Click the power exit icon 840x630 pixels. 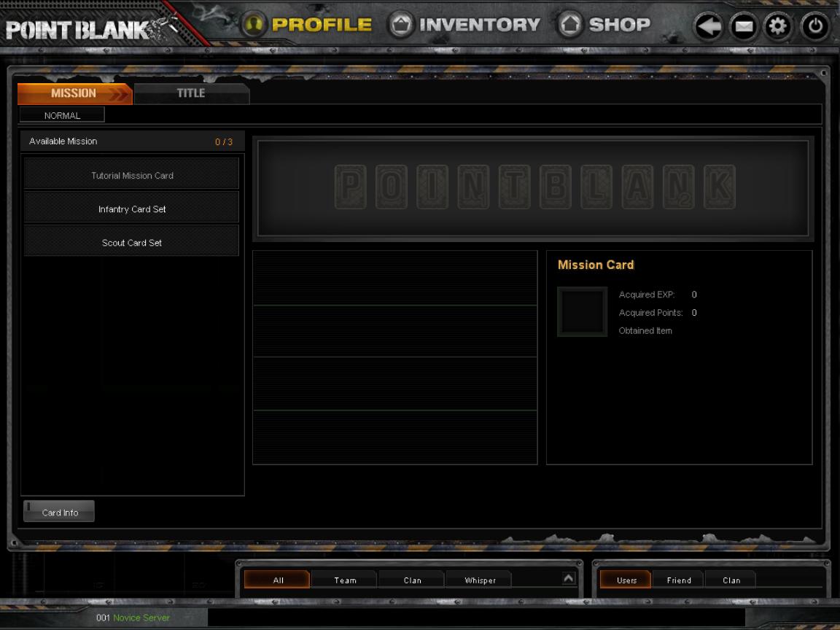point(814,26)
